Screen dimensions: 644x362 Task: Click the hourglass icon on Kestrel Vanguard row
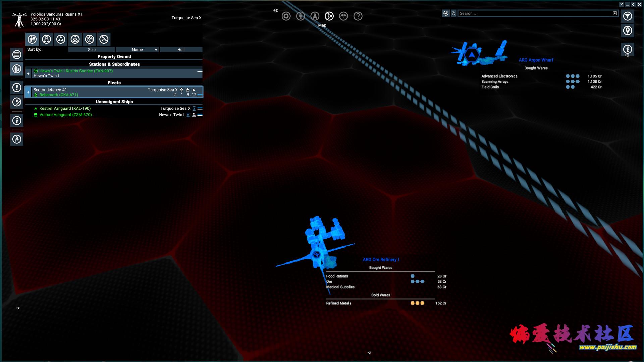pos(194,109)
